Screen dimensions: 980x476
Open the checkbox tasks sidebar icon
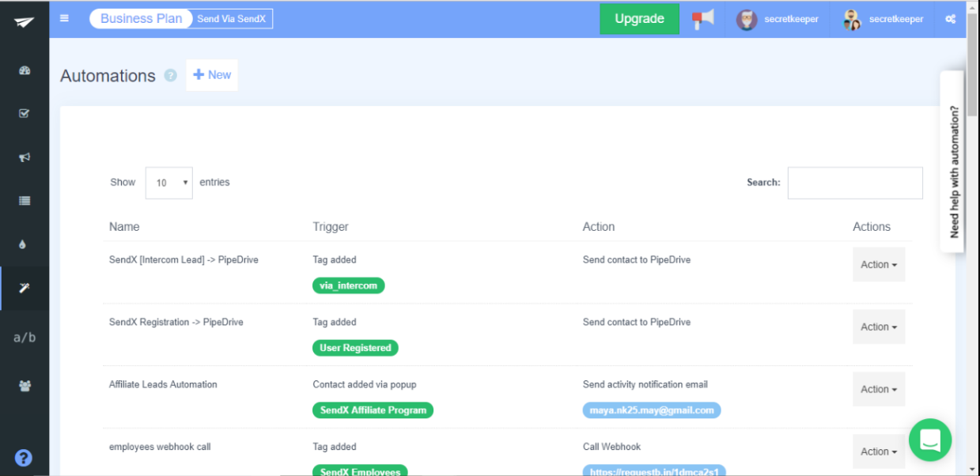click(24, 114)
